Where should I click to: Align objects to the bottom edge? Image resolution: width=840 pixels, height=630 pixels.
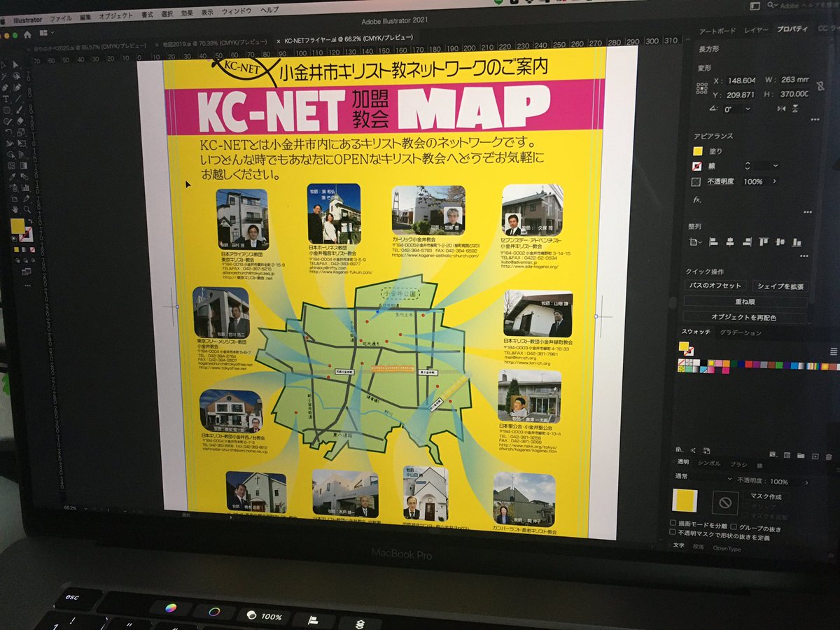[x=797, y=242]
